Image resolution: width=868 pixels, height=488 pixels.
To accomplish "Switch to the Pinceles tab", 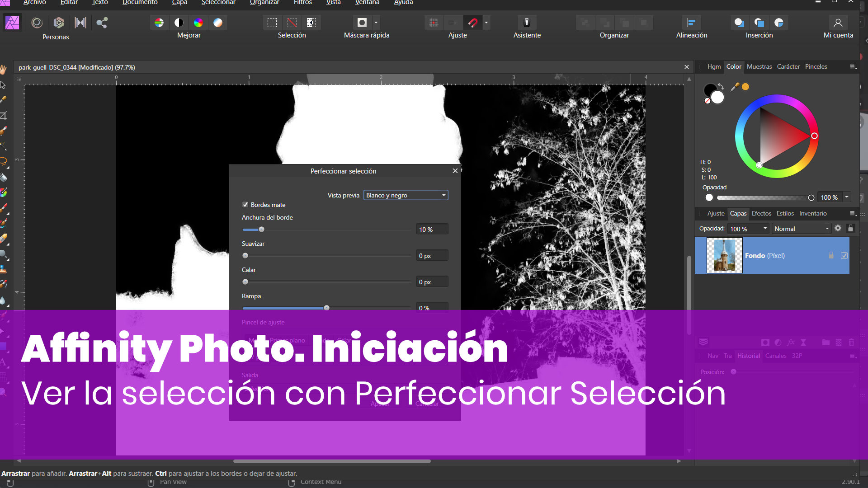I will click(x=816, y=66).
